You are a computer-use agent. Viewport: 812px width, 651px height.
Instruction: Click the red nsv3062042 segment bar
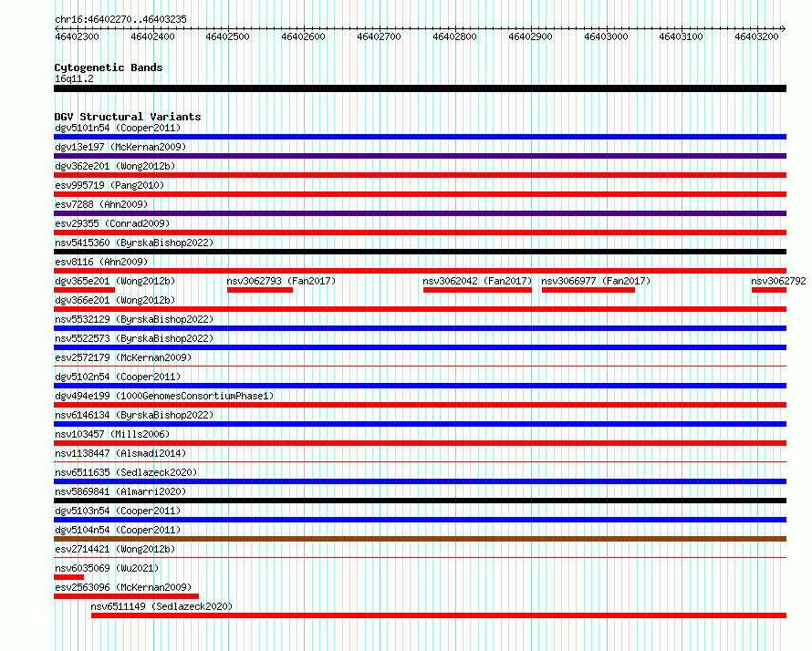[x=477, y=290]
